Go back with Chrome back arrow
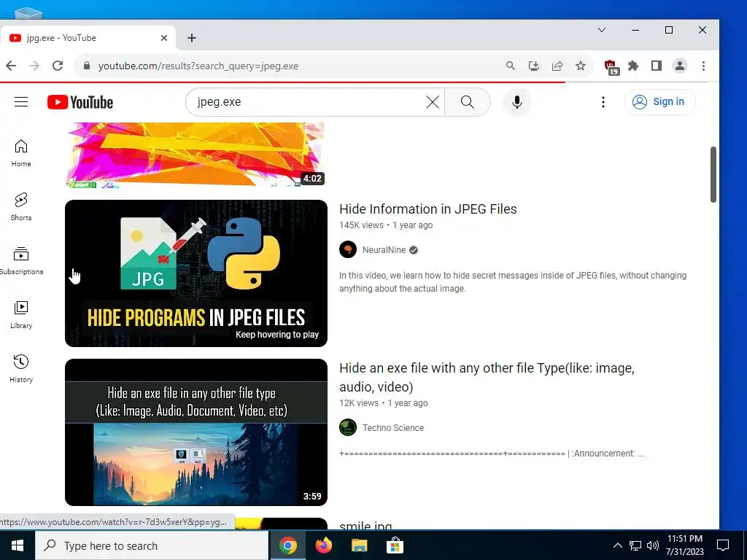 coord(11,66)
